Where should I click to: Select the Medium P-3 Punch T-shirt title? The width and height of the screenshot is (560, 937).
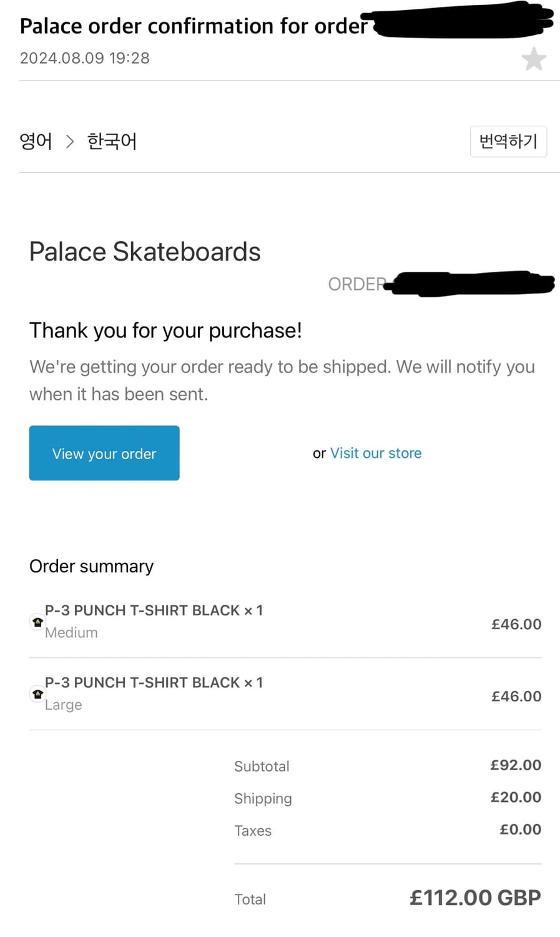pos(154,610)
